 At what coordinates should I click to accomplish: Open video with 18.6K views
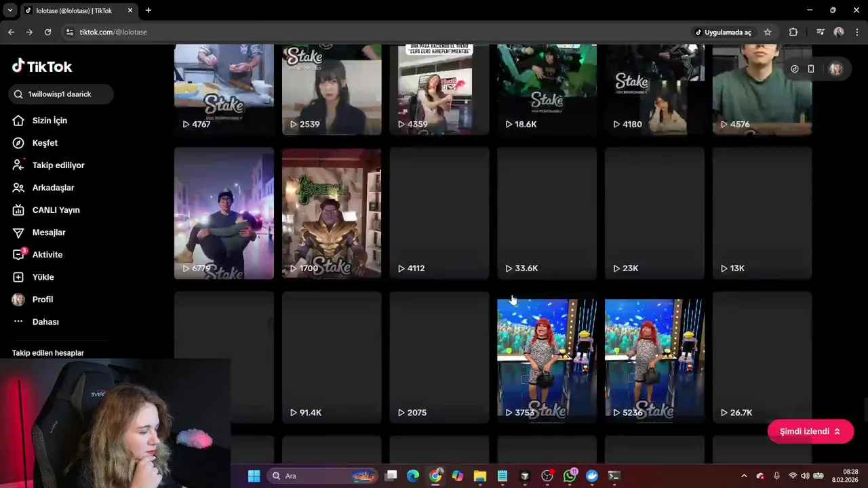tap(547, 89)
